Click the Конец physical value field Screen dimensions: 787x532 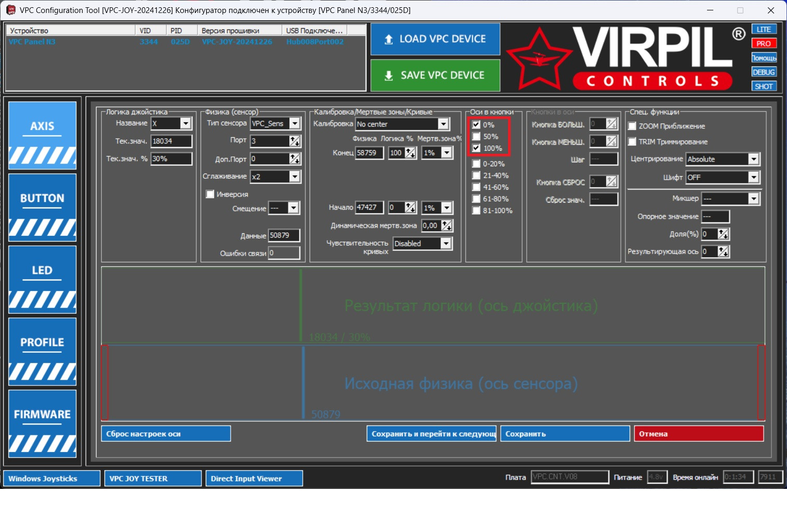pyautogui.click(x=369, y=153)
